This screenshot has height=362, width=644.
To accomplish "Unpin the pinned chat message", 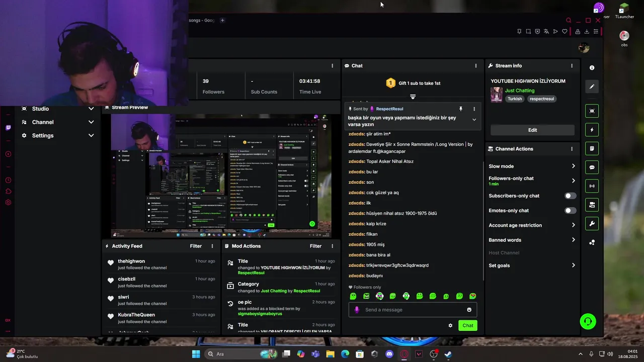I will point(460,109).
